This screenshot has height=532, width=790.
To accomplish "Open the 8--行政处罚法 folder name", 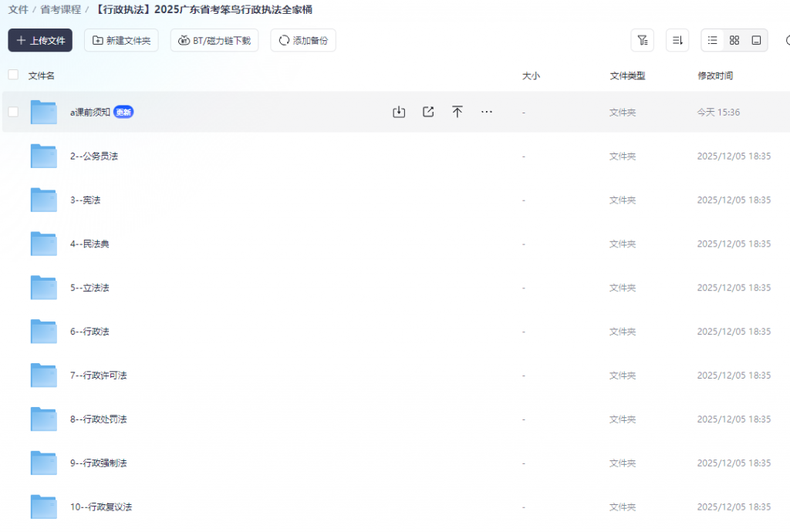I will (99, 419).
